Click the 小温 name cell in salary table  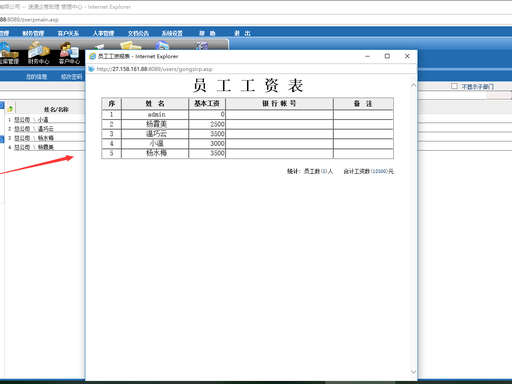tap(155, 143)
